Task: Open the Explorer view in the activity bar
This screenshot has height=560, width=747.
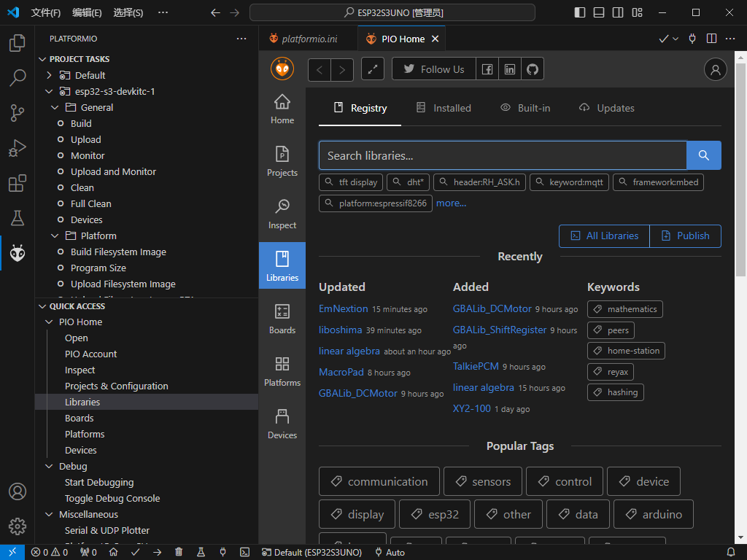Action: 18,43
